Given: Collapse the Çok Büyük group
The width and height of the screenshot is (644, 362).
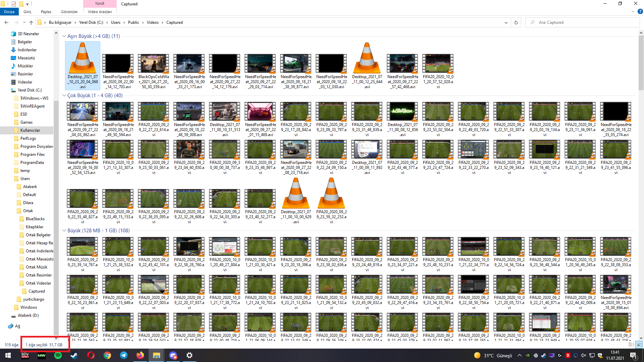Looking at the screenshot, I should point(64,96).
